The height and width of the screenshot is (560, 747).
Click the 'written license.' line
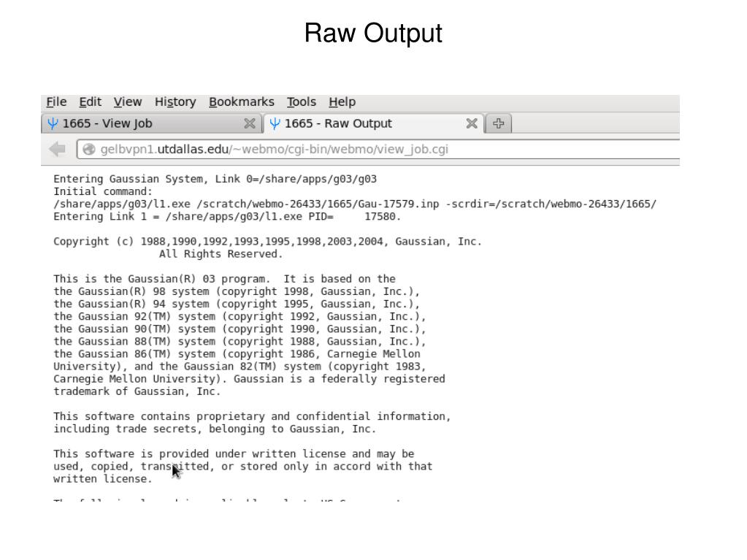pyautogui.click(x=102, y=478)
